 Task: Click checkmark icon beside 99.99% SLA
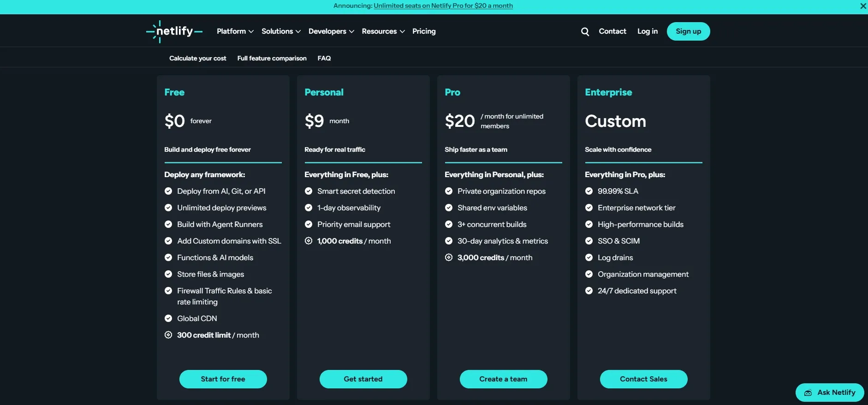pyautogui.click(x=589, y=191)
